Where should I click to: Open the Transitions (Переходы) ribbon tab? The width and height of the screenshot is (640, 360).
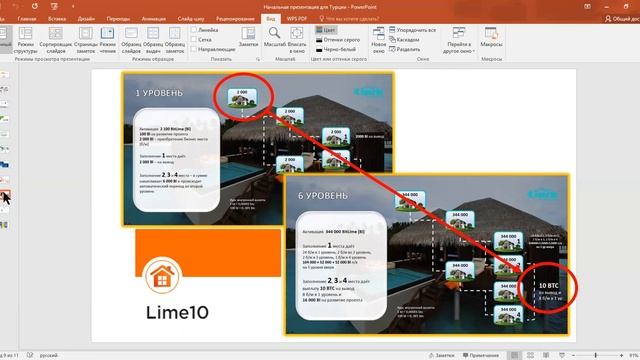118,19
